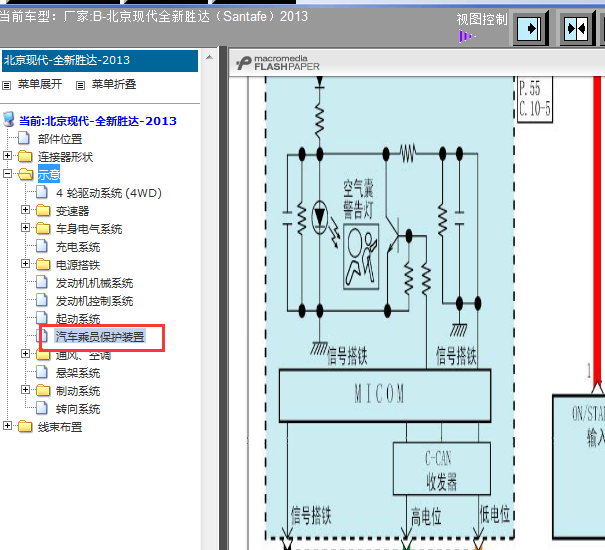Click the folder icon of 变速器

43,210
